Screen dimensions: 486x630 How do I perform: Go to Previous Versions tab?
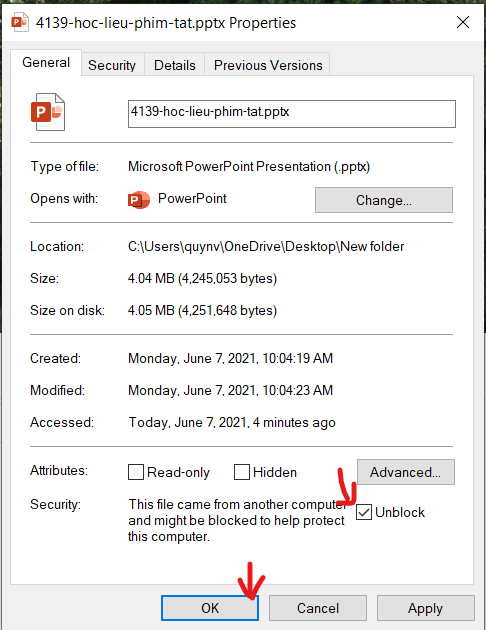point(268,65)
